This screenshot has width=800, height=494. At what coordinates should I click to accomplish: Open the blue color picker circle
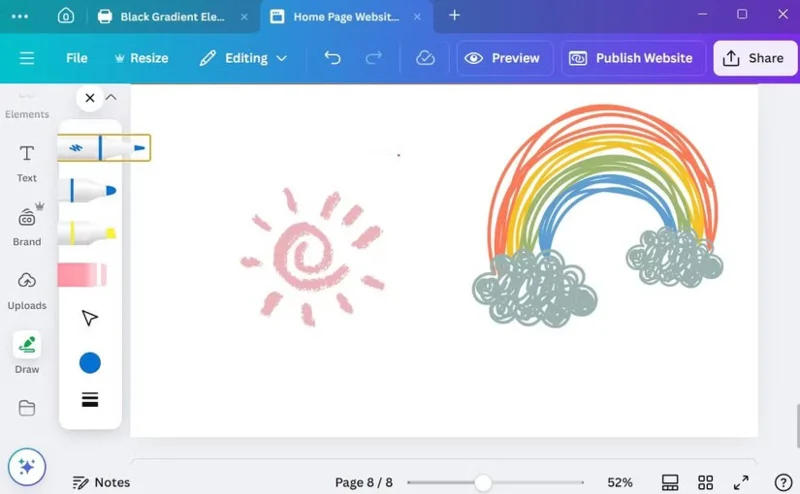90,363
